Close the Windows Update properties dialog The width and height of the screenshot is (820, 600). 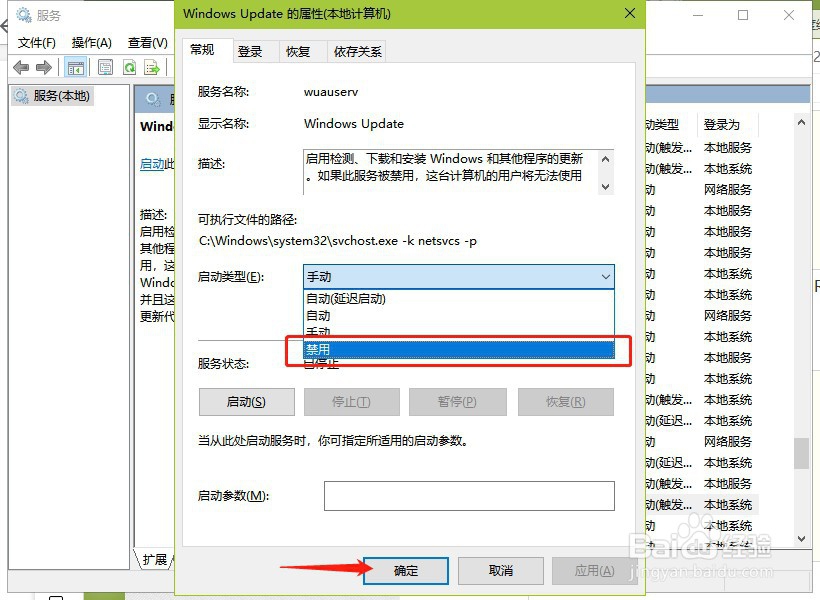(x=630, y=13)
